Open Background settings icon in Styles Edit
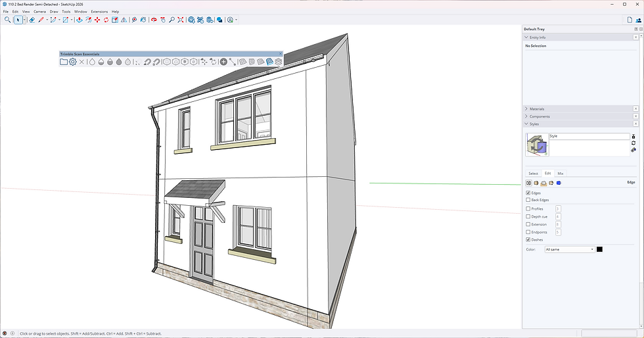 click(x=544, y=183)
